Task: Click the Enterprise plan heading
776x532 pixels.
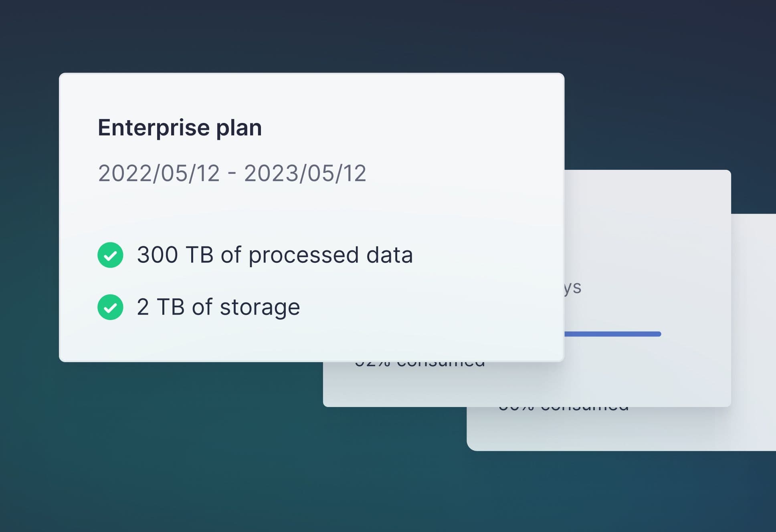Action: (180, 128)
